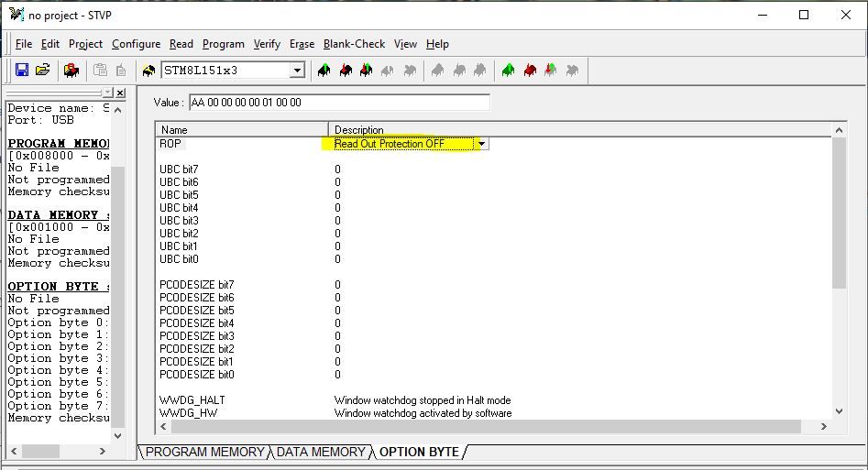Select the ROP row name

170,144
